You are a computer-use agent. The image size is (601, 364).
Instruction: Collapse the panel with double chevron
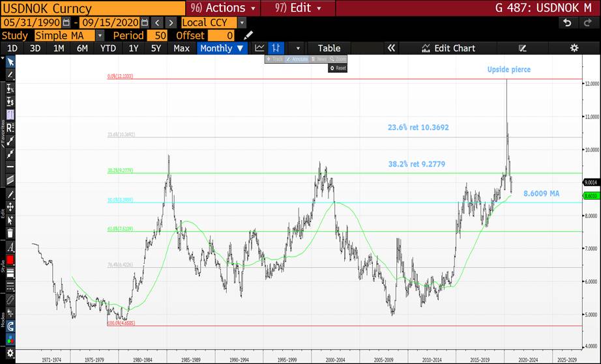tap(391, 48)
